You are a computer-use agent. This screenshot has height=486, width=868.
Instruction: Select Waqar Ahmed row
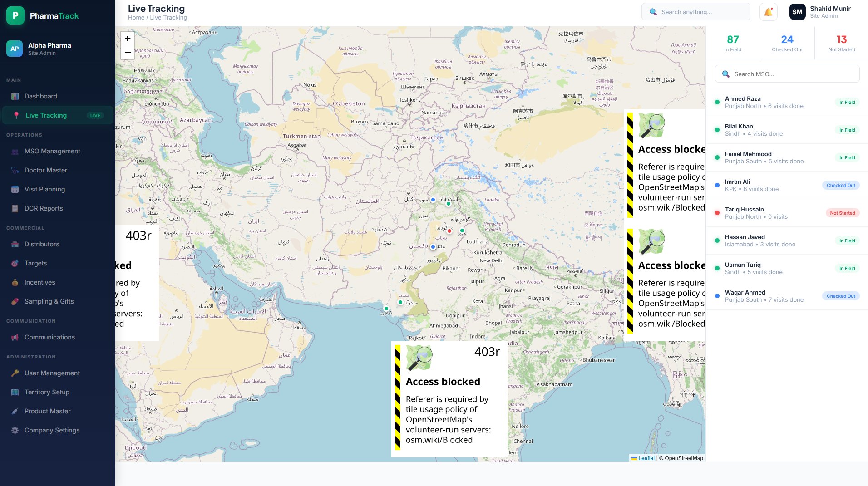tap(787, 296)
